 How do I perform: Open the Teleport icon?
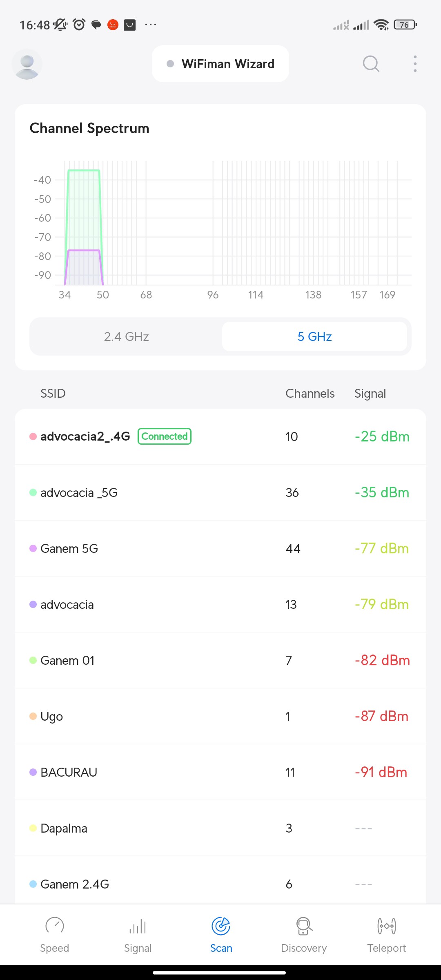386,926
